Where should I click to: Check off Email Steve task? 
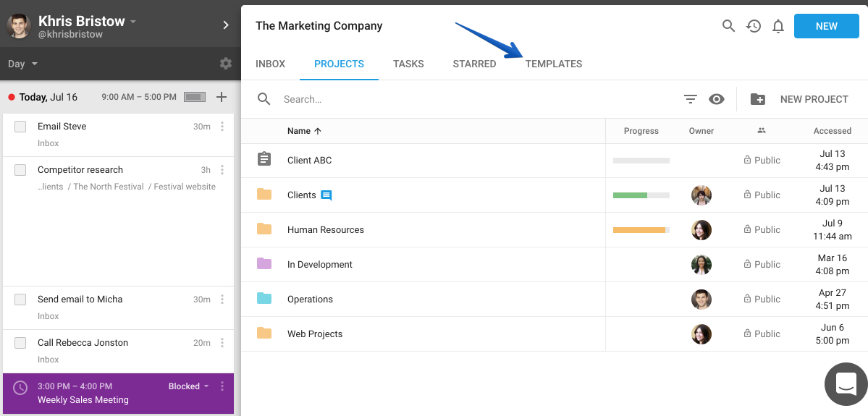20,127
